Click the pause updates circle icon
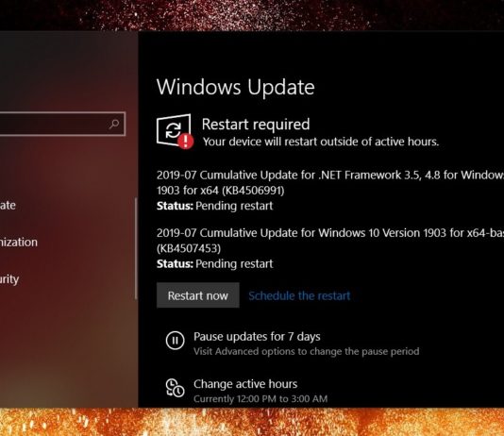The image size is (504, 436). click(x=175, y=340)
